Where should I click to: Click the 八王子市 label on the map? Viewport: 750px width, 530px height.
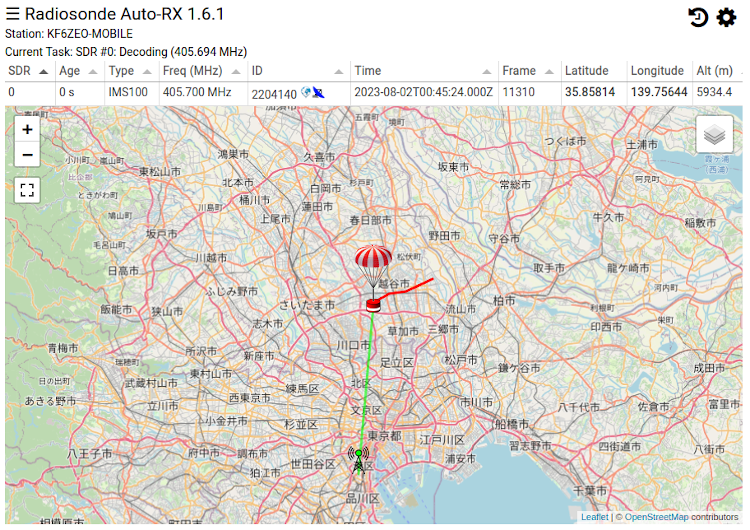(x=89, y=453)
